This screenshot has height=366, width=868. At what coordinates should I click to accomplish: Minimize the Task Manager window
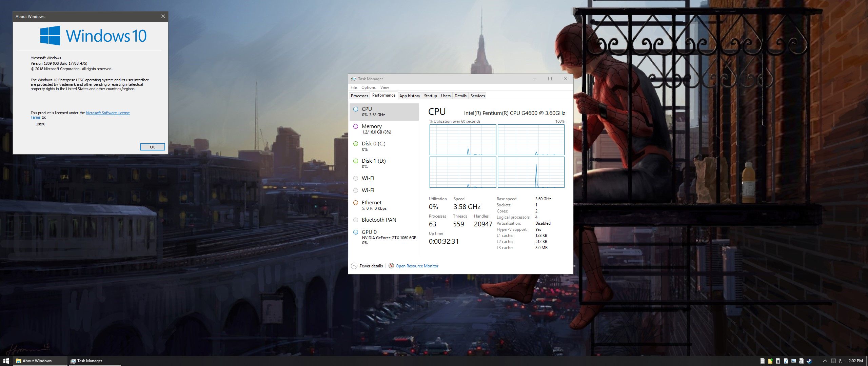pos(535,79)
